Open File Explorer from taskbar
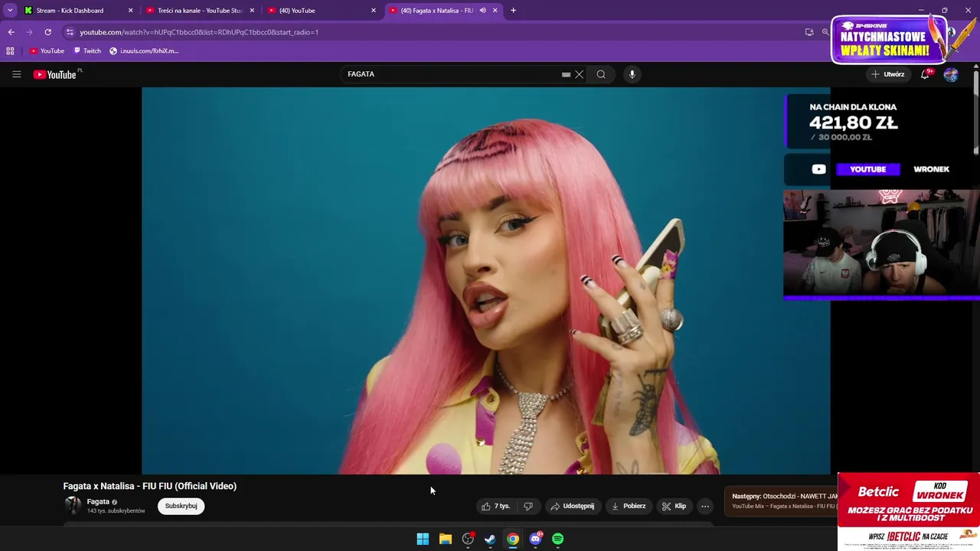 click(x=446, y=539)
